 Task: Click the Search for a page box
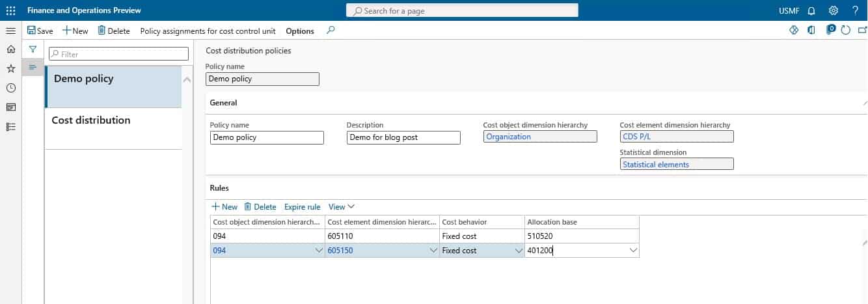462,10
